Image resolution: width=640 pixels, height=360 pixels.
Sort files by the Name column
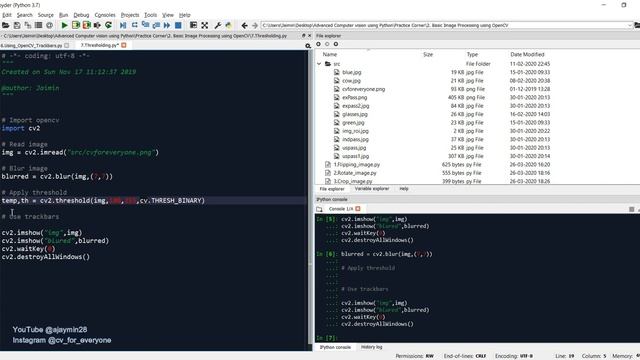(x=330, y=54)
